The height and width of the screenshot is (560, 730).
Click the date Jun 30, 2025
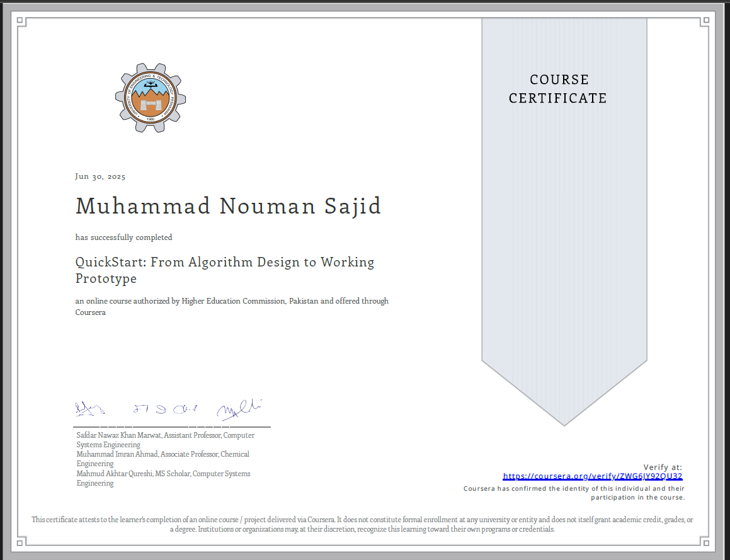point(100,176)
